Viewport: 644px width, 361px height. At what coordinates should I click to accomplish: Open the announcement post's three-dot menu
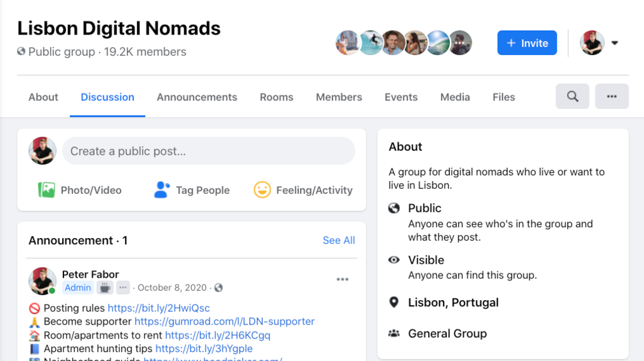click(343, 279)
